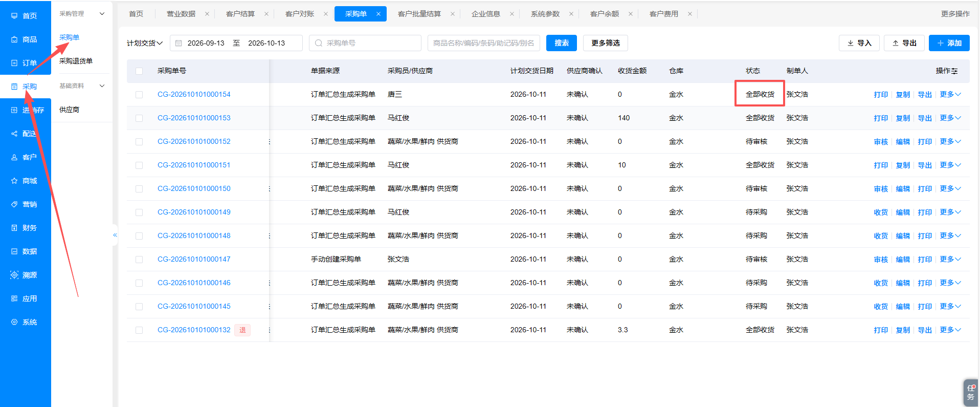Screen dimensions: 980x407
Task: Collapse the 采购管理 menu group
Action: coord(102,14)
